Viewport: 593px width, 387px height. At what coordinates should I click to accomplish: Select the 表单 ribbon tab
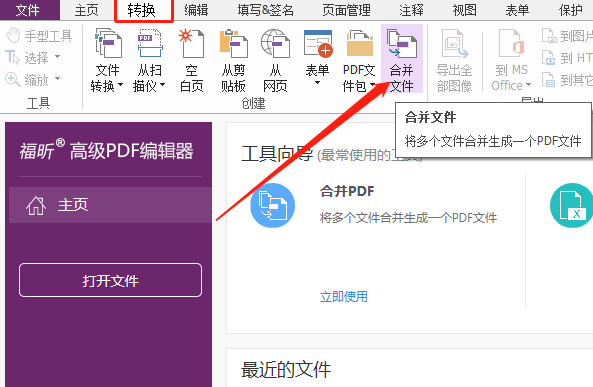pyautogui.click(x=517, y=10)
